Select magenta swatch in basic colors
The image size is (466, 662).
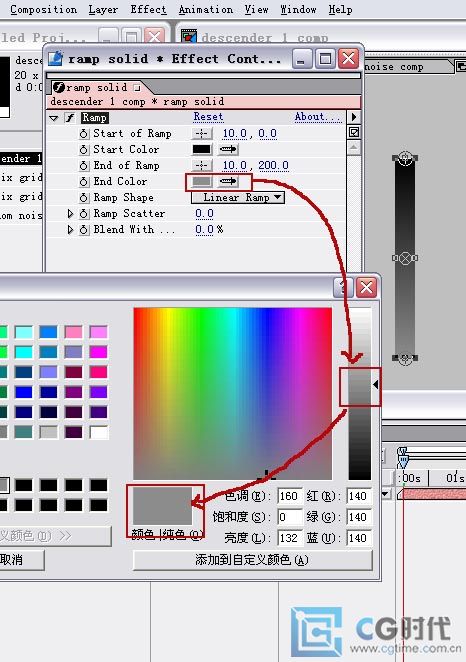point(98,352)
